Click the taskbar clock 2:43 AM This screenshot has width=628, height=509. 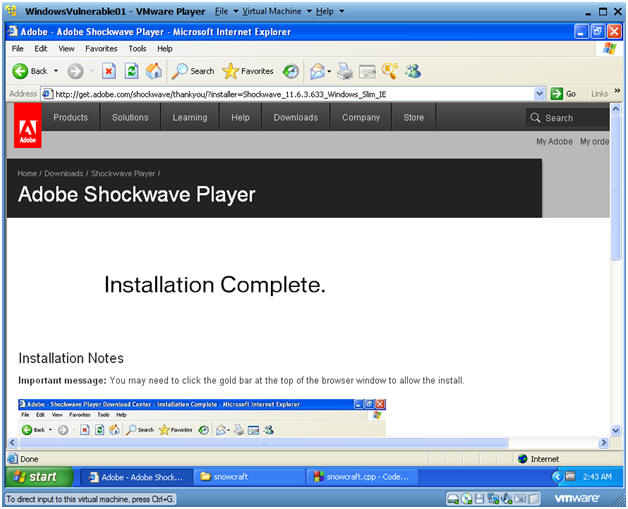tap(597, 477)
